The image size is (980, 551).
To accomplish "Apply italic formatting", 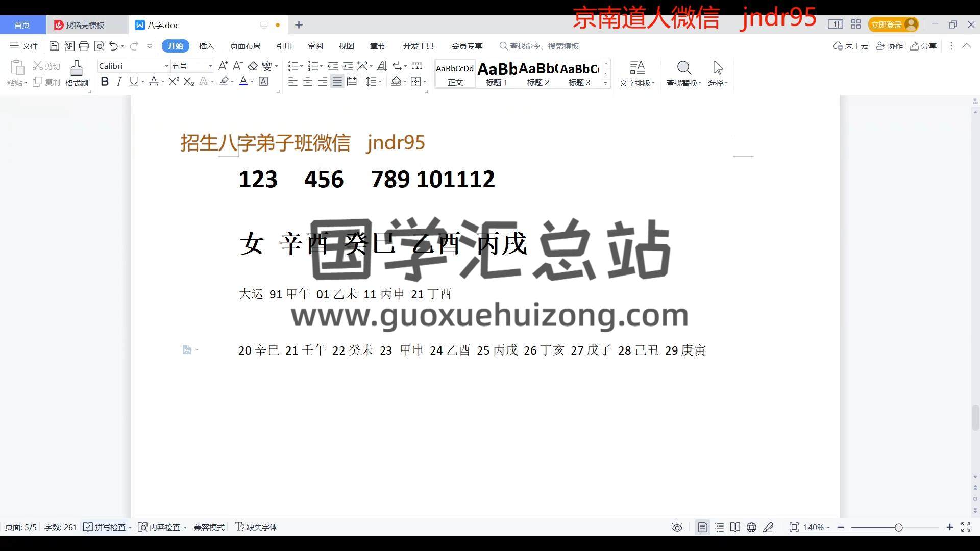I will [119, 82].
